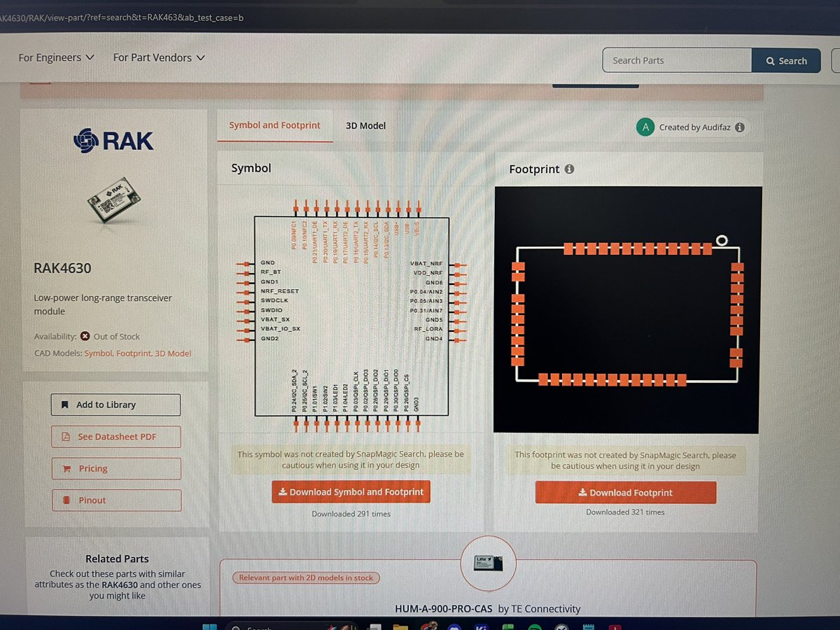Image resolution: width=840 pixels, height=630 pixels.
Task: Open the For Part Vendors dropdown menu
Action: [159, 57]
